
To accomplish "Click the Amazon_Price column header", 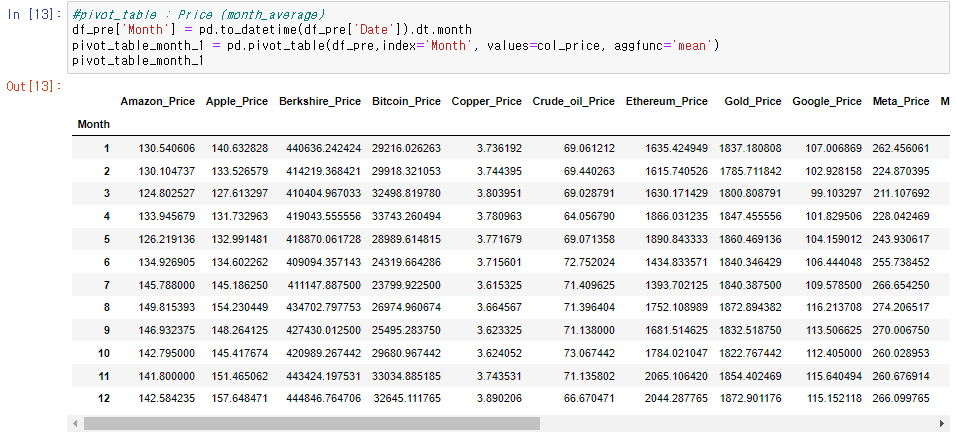I will click(157, 102).
